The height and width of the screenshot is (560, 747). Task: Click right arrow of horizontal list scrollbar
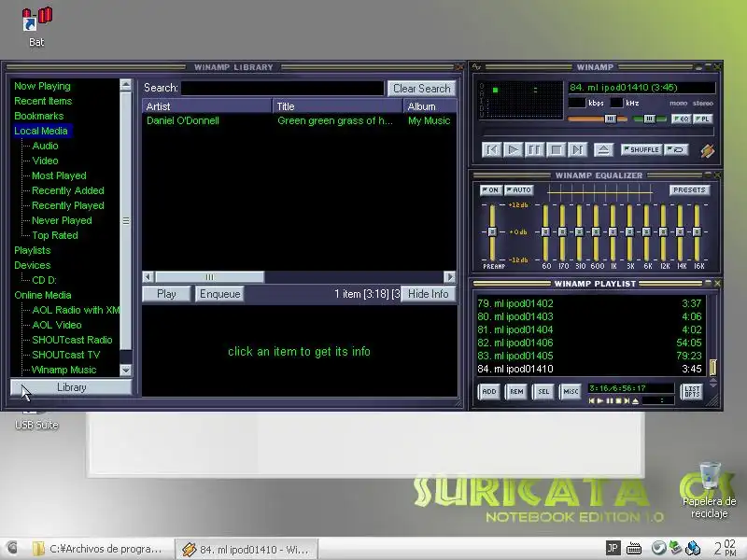point(449,276)
